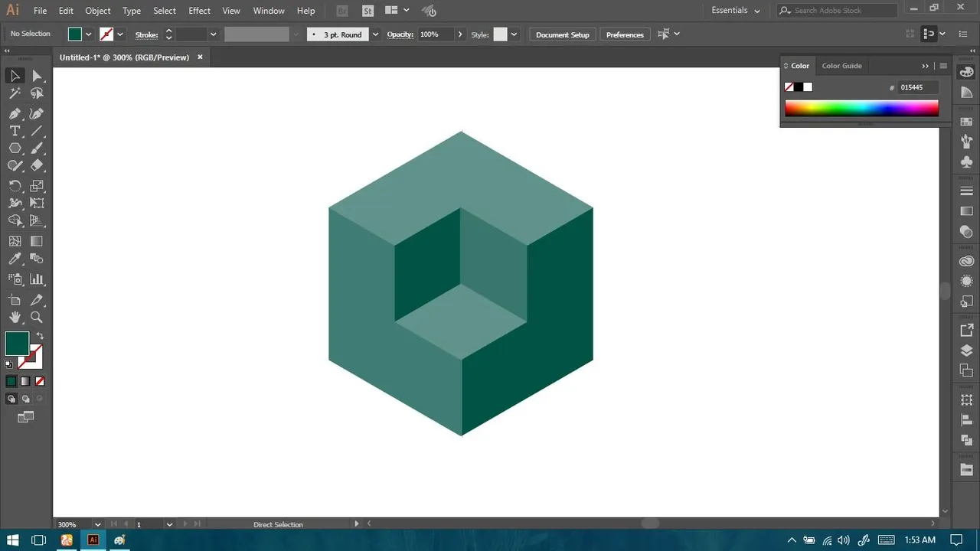Select the Gradient tool
Screen dimensions: 980x551
click(37, 241)
